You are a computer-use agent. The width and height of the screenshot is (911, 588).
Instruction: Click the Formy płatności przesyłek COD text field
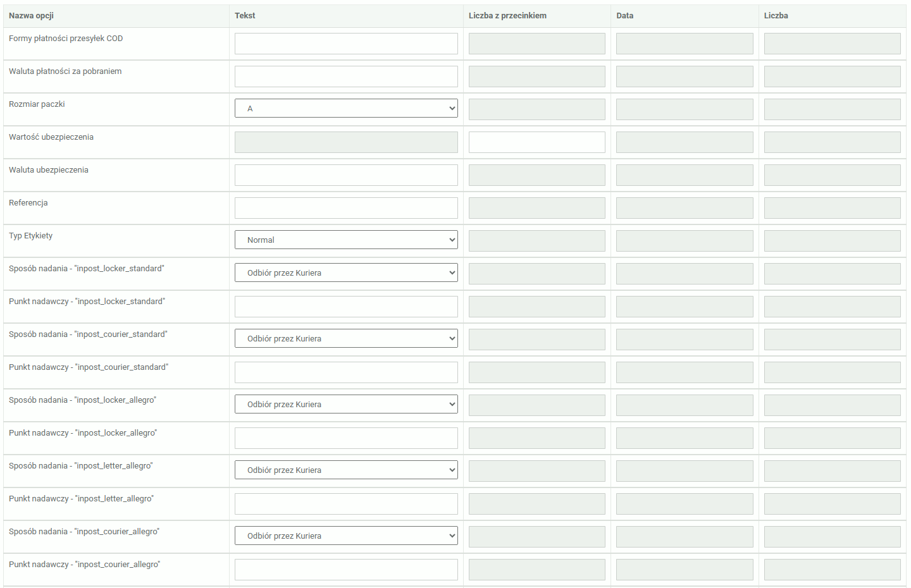point(346,44)
